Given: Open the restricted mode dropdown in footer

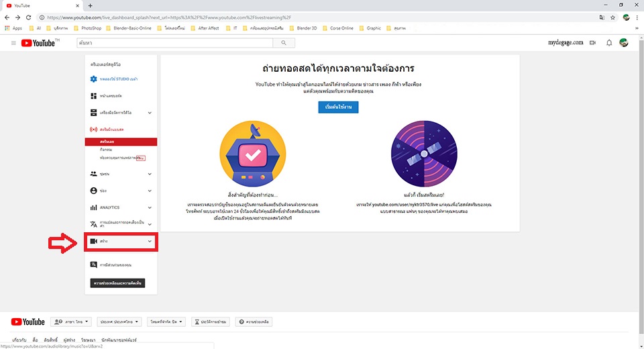Looking at the screenshot, I should pos(166,322).
